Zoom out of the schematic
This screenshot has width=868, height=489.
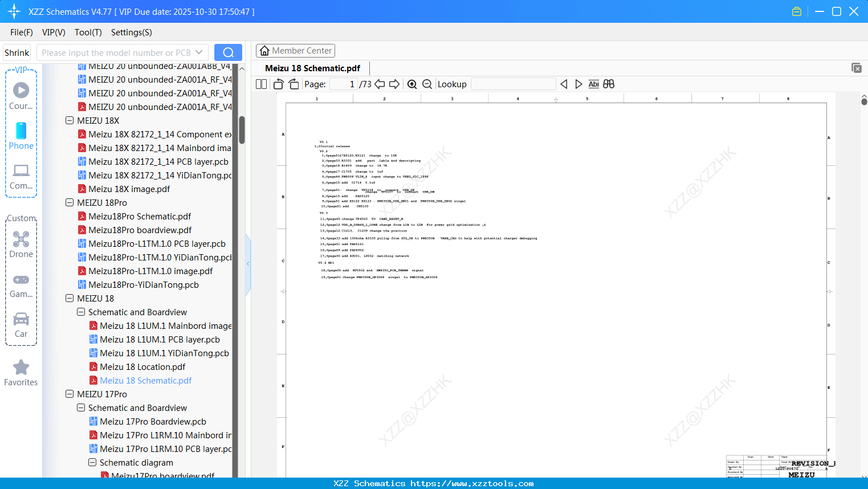tap(427, 84)
